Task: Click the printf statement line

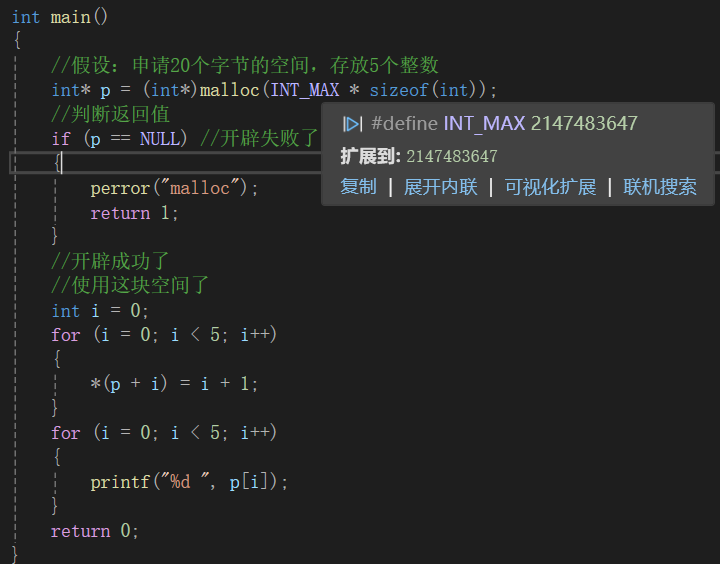Action: 189,482
